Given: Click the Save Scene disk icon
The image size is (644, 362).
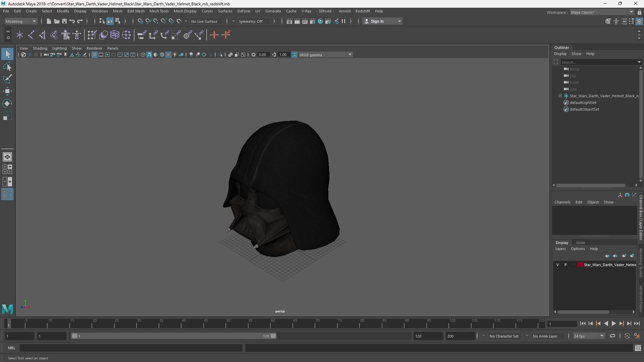Looking at the screenshot, I should pyautogui.click(x=64, y=21).
